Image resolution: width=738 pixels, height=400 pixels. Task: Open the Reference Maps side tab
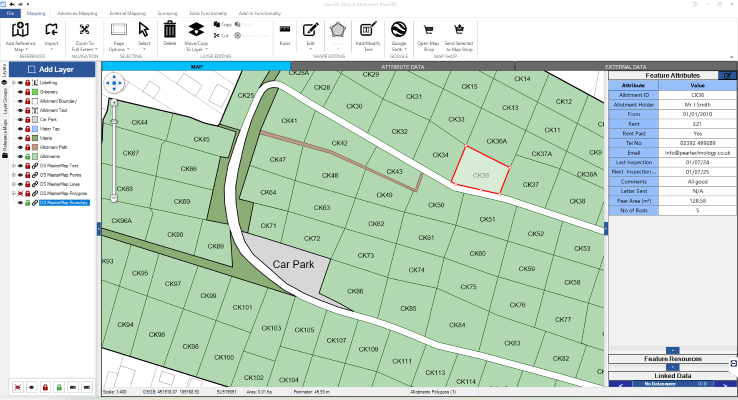pyautogui.click(x=4, y=136)
